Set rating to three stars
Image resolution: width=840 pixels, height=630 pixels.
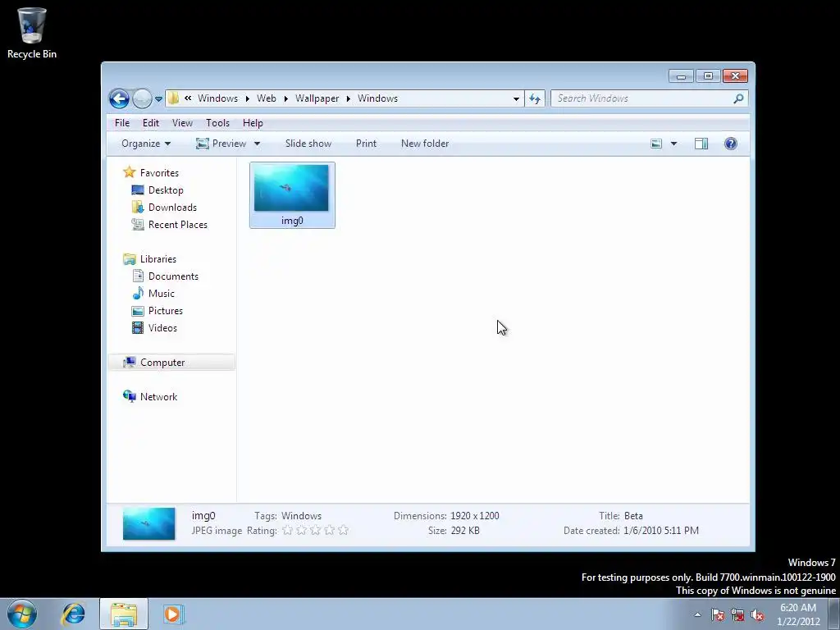[316, 531]
